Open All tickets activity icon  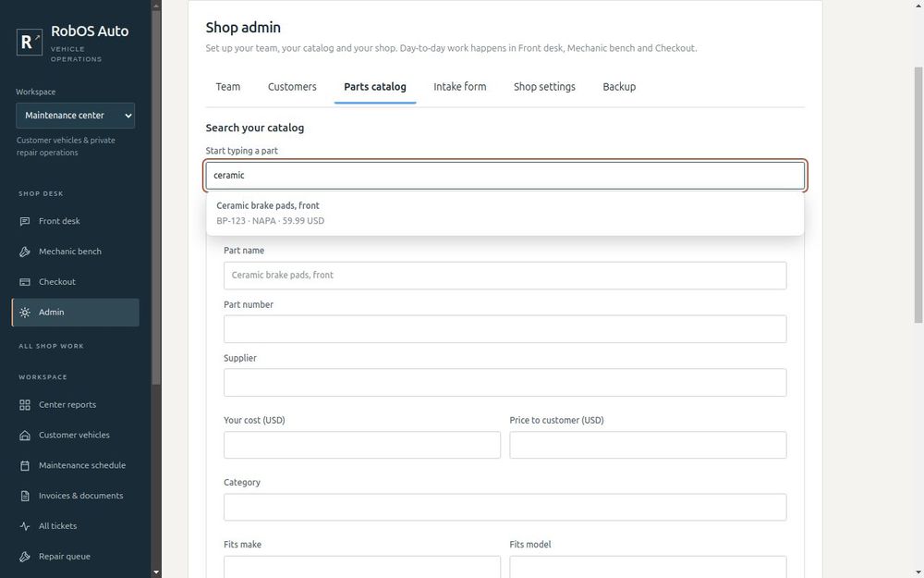25,526
